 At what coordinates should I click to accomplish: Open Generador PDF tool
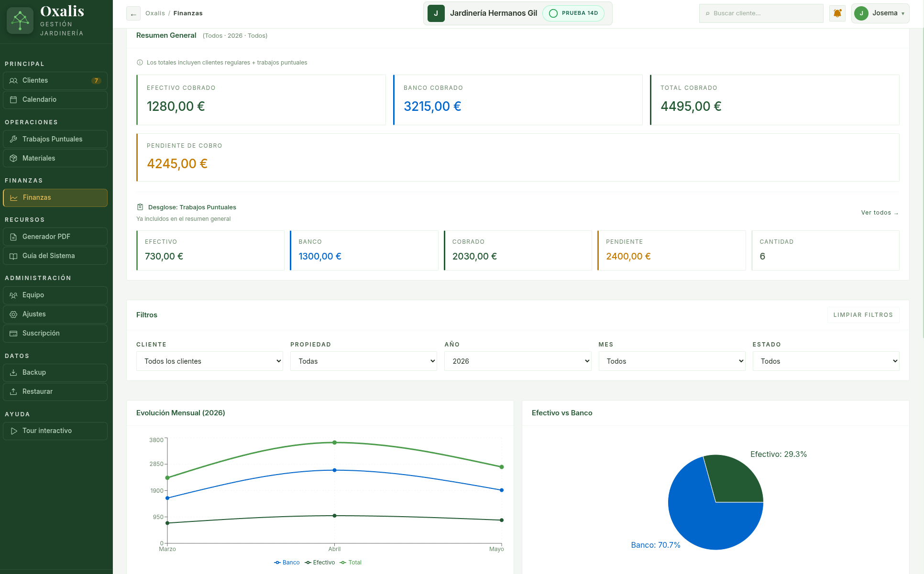coord(55,237)
